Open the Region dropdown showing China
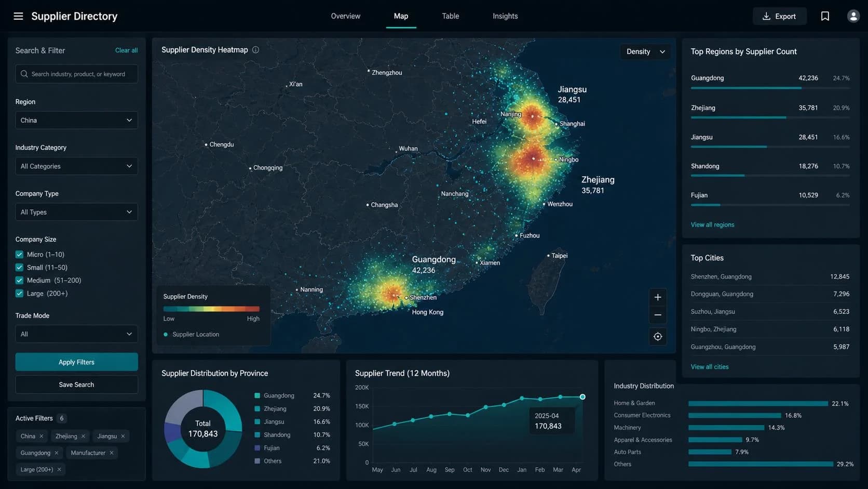 click(76, 120)
